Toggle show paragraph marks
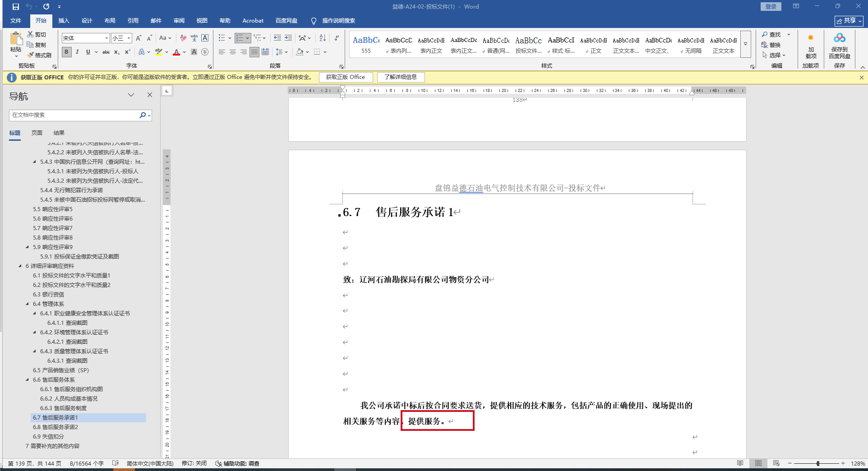 [x=337, y=38]
